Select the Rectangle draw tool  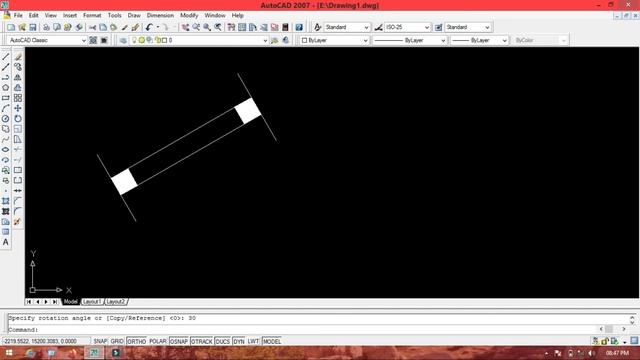click(6, 98)
